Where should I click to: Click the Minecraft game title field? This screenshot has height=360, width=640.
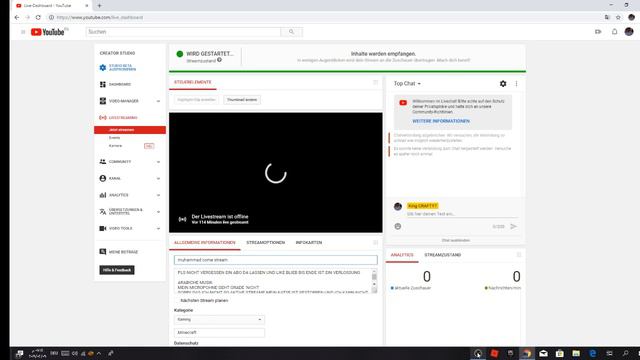click(x=219, y=333)
